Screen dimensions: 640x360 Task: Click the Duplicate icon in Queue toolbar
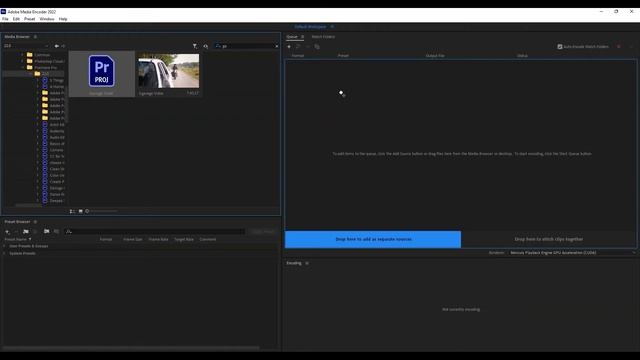pyautogui.click(x=317, y=47)
